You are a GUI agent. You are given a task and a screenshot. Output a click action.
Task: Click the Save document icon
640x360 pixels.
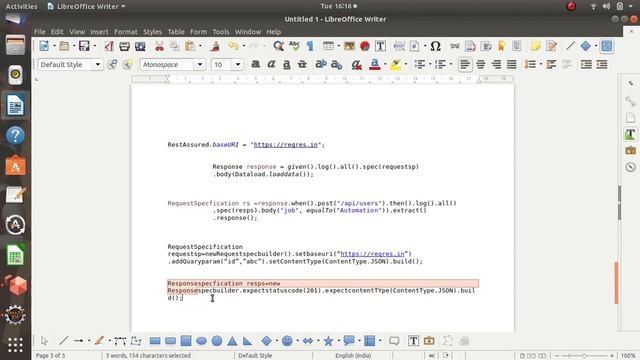pyautogui.click(x=84, y=46)
